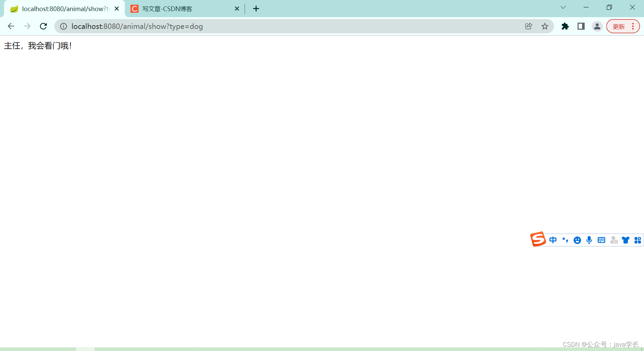Open the Sogou soft keyboard
Image resolution: width=644 pixels, height=351 pixels.
click(601, 240)
